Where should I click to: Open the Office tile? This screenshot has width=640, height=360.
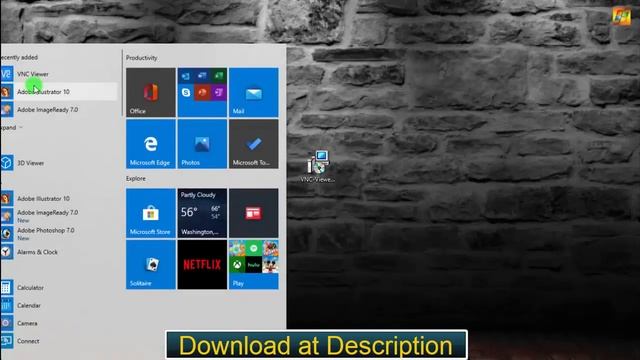click(x=151, y=92)
